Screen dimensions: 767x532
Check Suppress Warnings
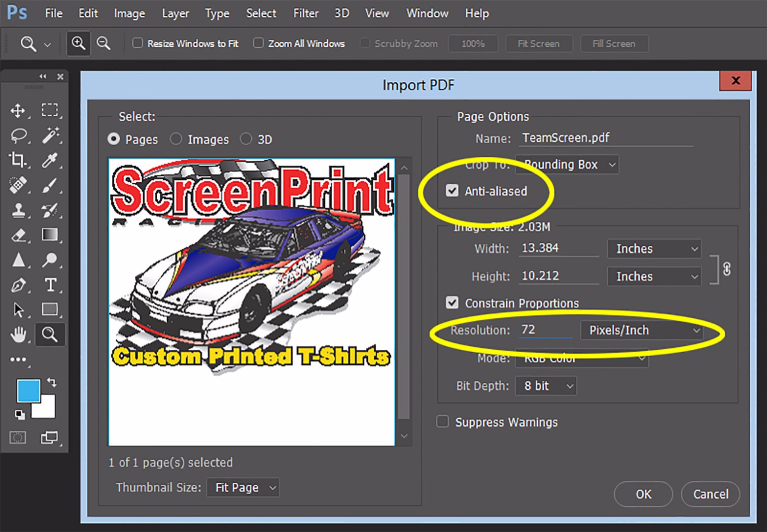[443, 422]
